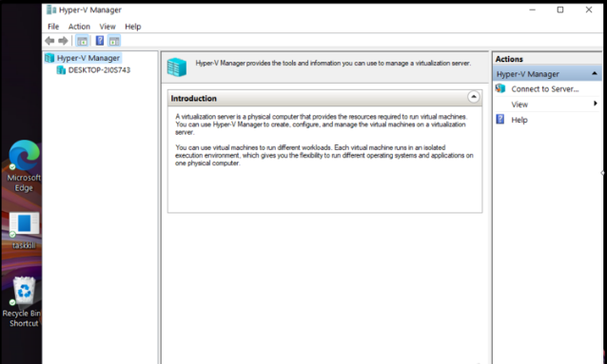Click the blue Help toolbar icon
The width and height of the screenshot is (607, 364).
(100, 41)
